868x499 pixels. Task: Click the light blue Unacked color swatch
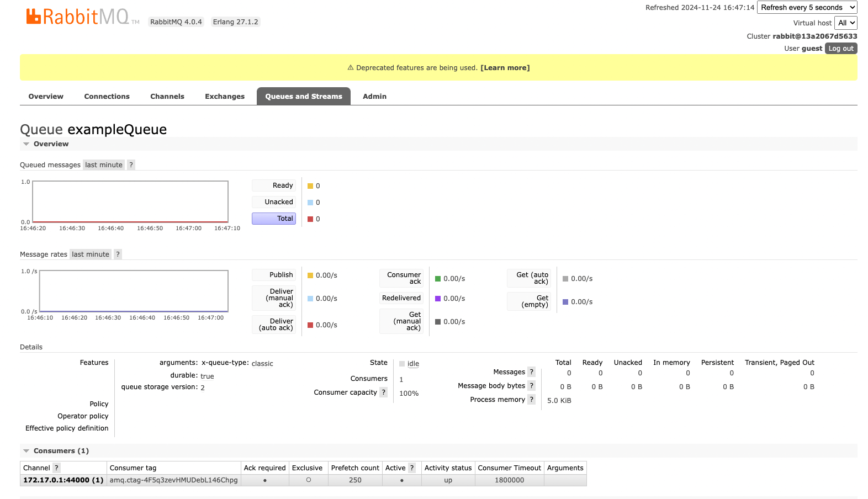[x=310, y=203]
